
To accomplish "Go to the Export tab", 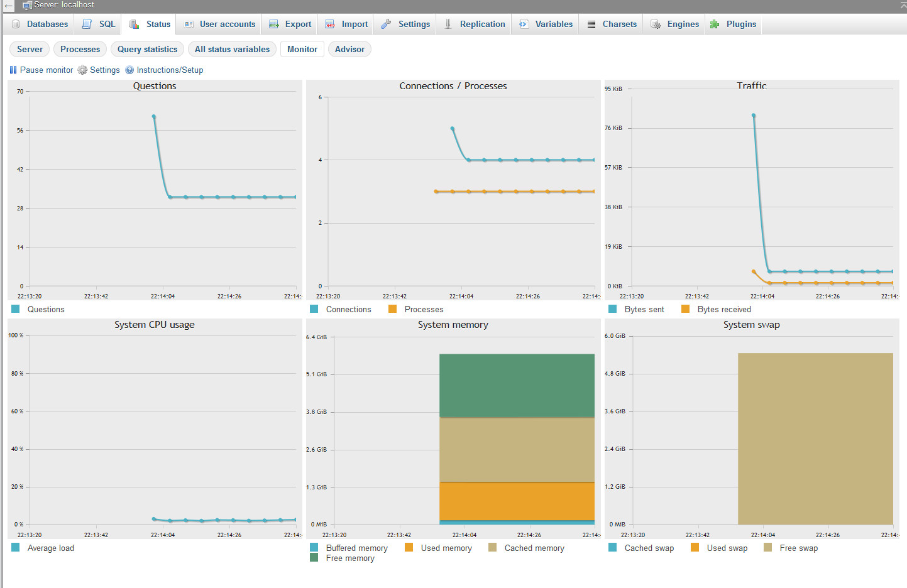I will tap(290, 24).
